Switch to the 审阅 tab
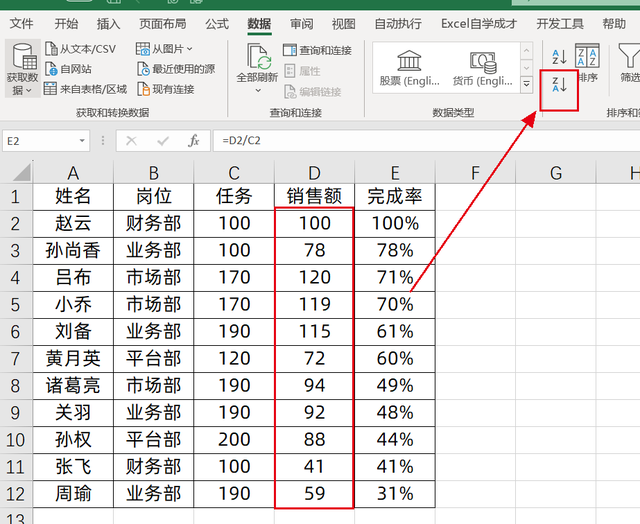The image size is (640, 524). pos(301,24)
